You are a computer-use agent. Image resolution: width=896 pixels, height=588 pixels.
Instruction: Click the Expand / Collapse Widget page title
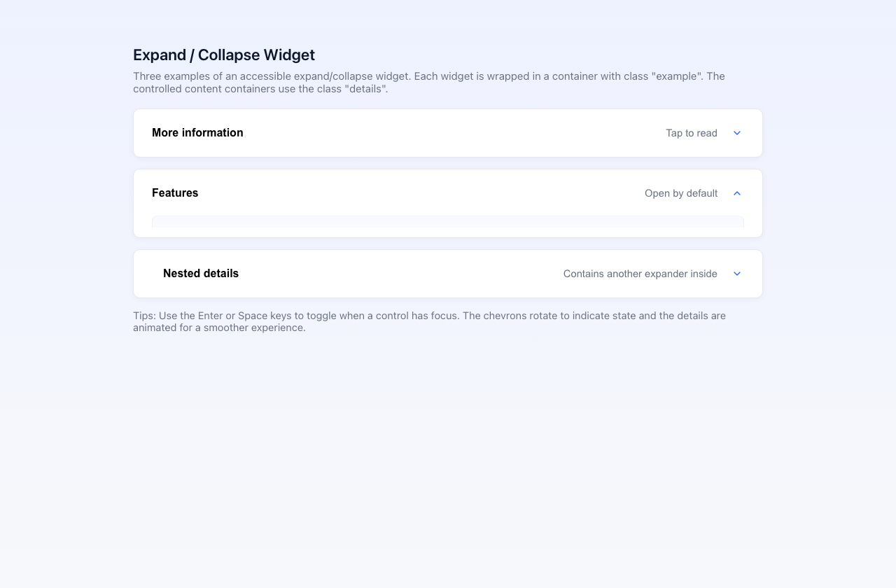coord(223,55)
